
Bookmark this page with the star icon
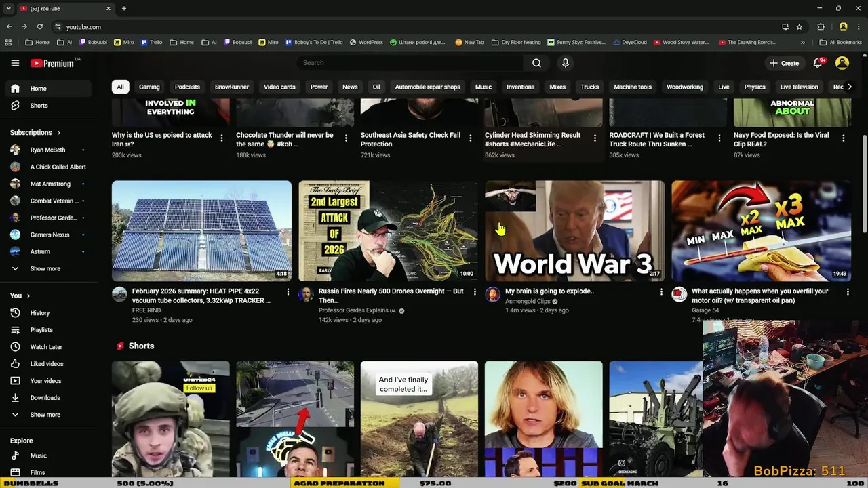[800, 26]
